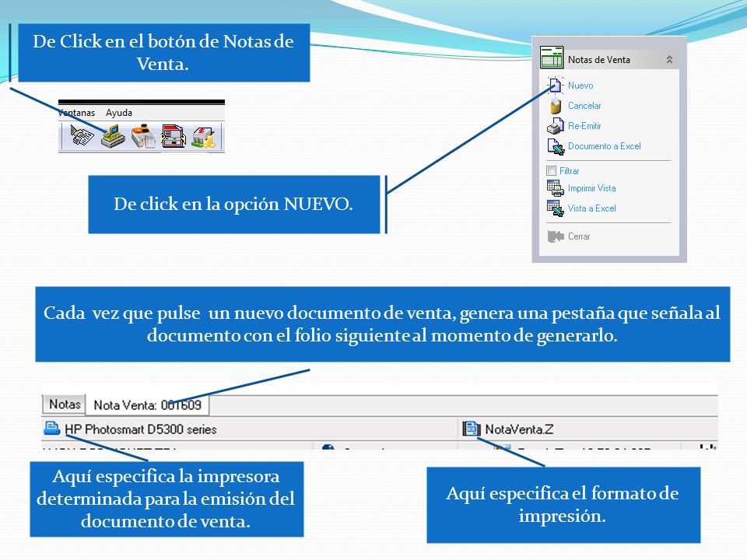
Task: Click Vista a Excel link
Action: (x=591, y=208)
